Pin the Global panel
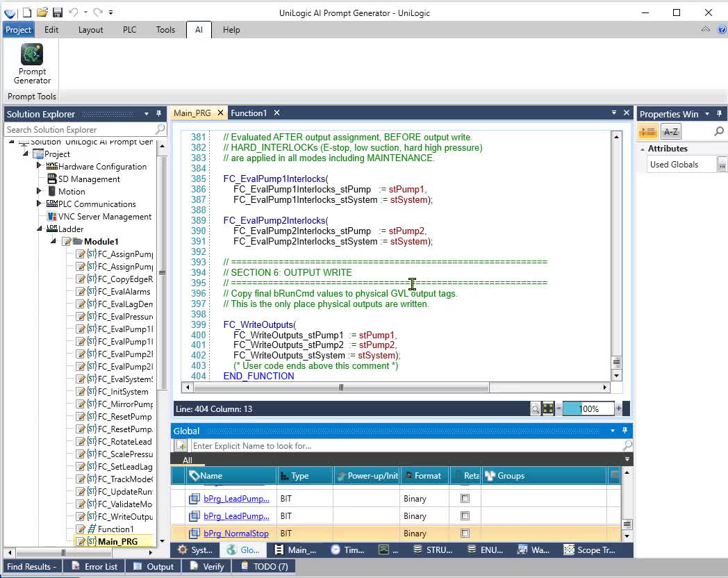 [624, 430]
